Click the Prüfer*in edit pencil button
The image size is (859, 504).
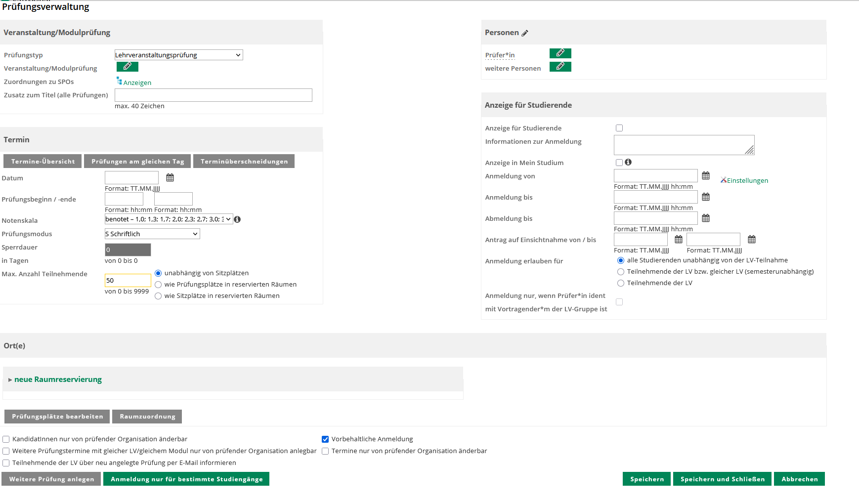tap(560, 53)
